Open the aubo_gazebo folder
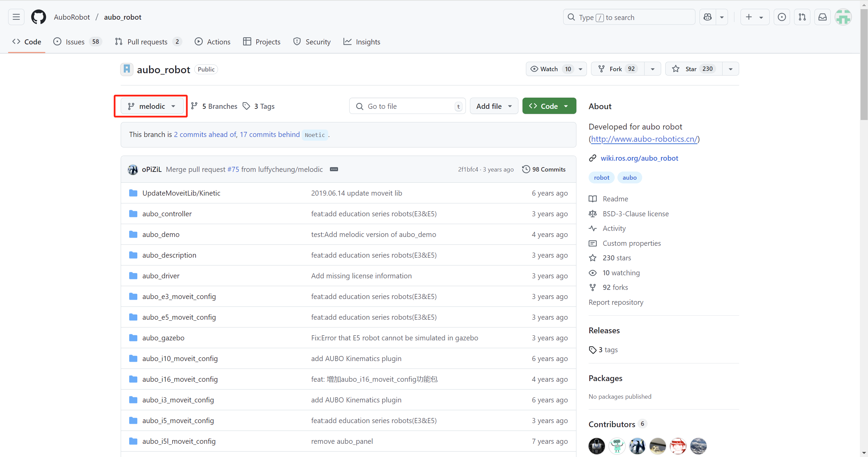868x457 pixels. click(x=163, y=338)
